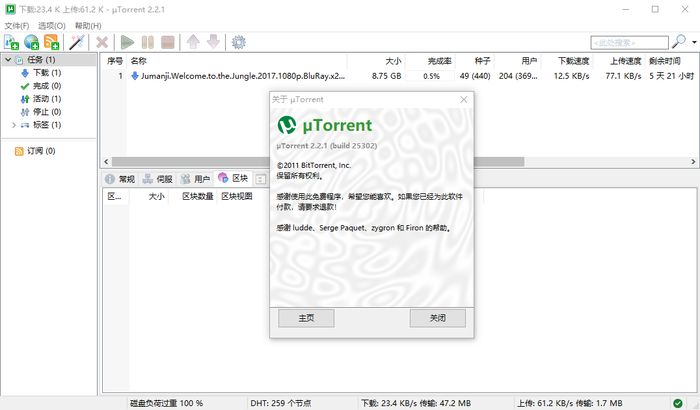
Task: Click the torrent list right scroll arrow
Action: pos(693,162)
